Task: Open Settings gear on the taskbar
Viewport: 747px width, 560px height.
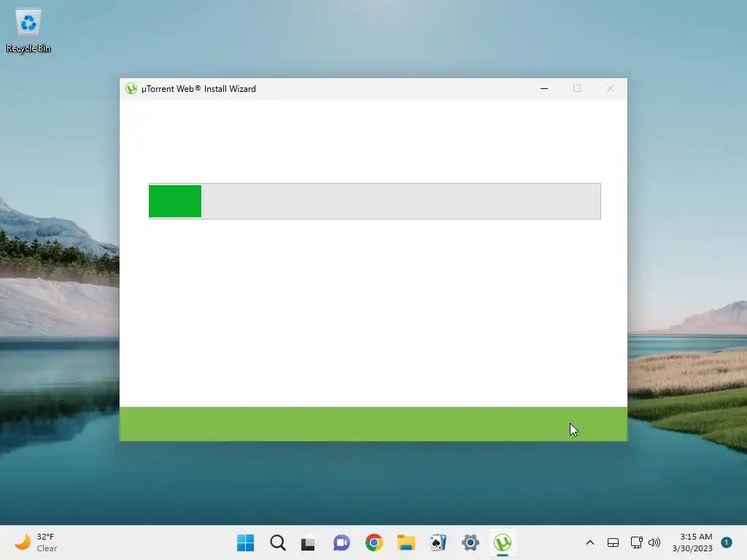Action: pyautogui.click(x=471, y=542)
